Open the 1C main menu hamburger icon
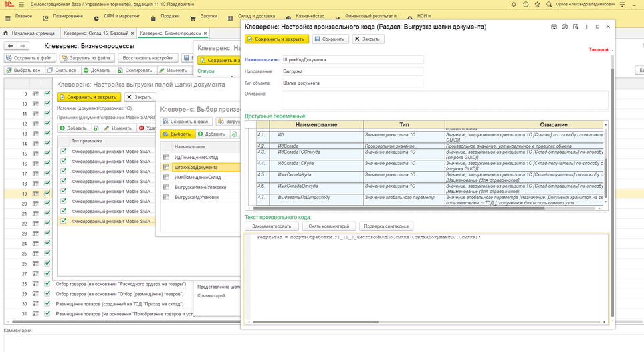Viewport: 644px width, 352px height. click(21, 5)
